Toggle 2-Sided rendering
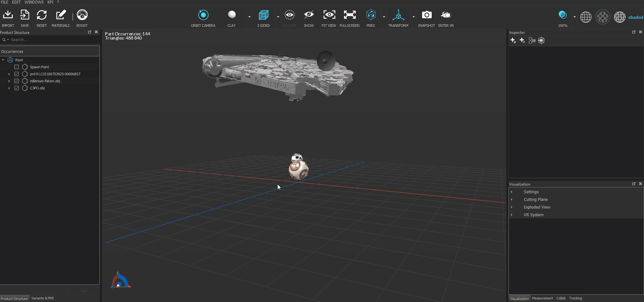The width and height of the screenshot is (644, 302). click(264, 15)
